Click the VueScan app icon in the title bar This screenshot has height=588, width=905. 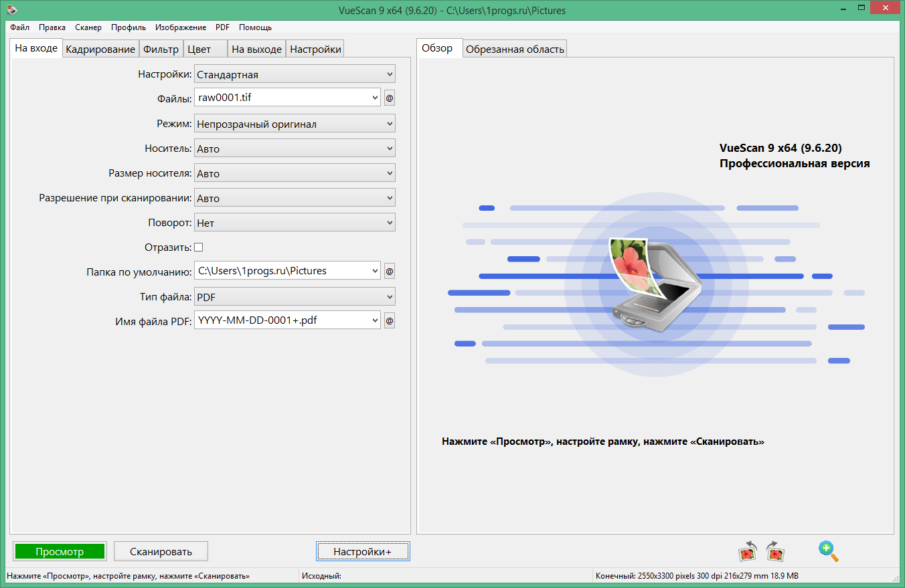(x=11, y=11)
